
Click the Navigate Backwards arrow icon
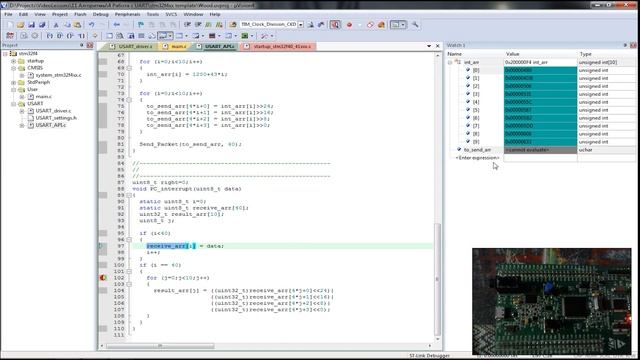(117, 25)
